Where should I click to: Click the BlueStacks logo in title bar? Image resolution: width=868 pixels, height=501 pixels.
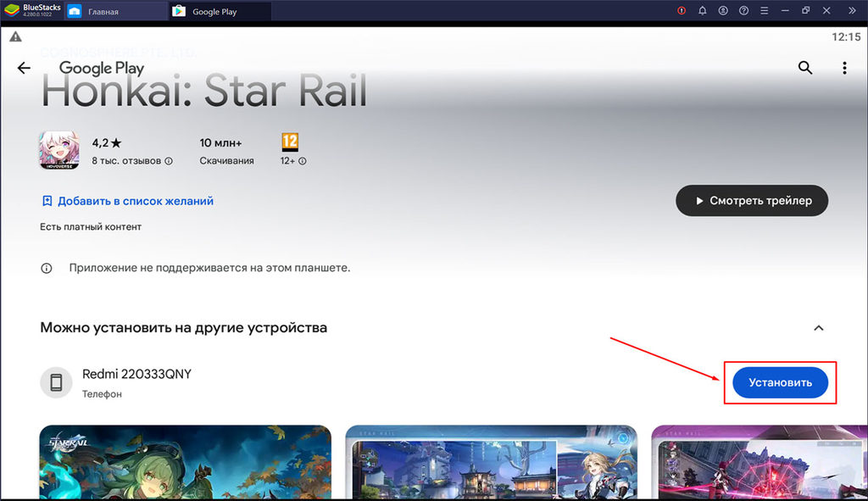pyautogui.click(x=12, y=10)
